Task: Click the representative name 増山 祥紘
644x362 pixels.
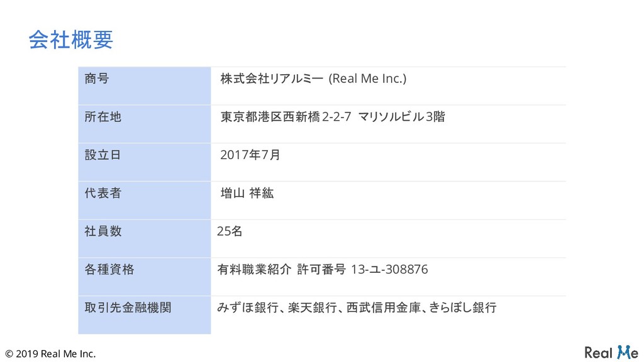Action: click(x=247, y=194)
